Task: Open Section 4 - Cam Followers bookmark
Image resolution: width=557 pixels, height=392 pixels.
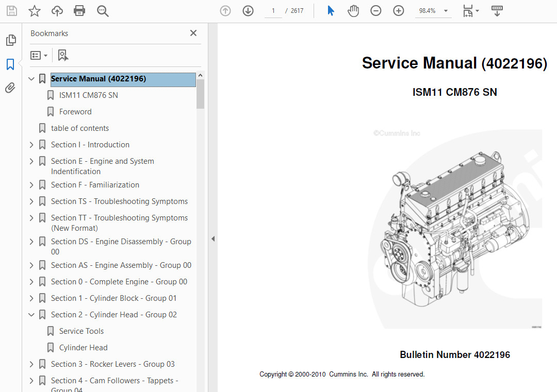Action: click(x=114, y=384)
